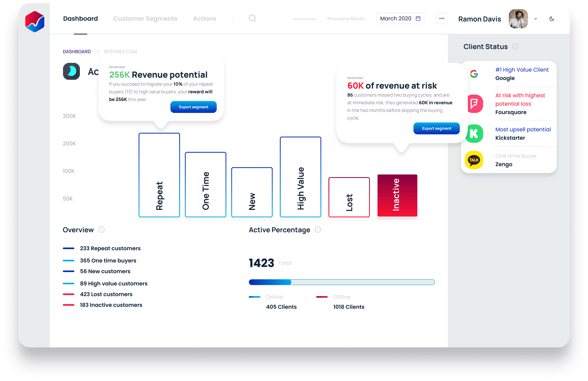Image resolution: width=588 pixels, height=381 pixels.
Task: Click the Overview info icon
Action: pyautogui.click(x=102, y=230)
